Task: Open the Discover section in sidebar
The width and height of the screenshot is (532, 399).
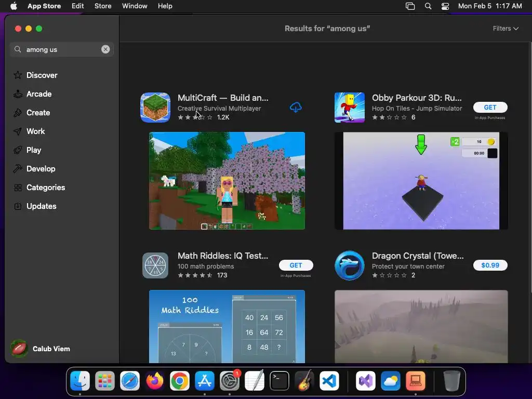Action: [35, 75]
